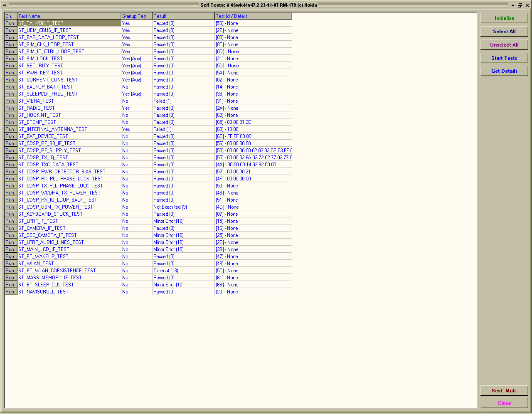Select the ST_MASS_MEMORY_IF_TEST name cell

coord(69,278)
